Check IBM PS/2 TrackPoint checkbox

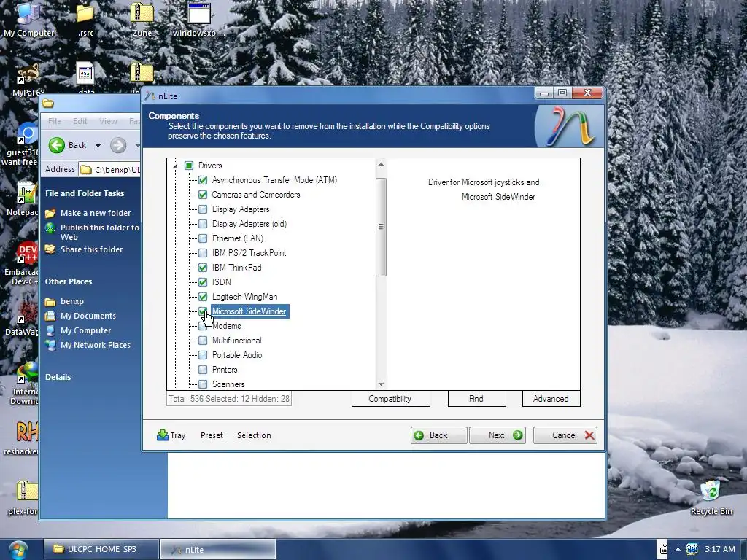203,253
